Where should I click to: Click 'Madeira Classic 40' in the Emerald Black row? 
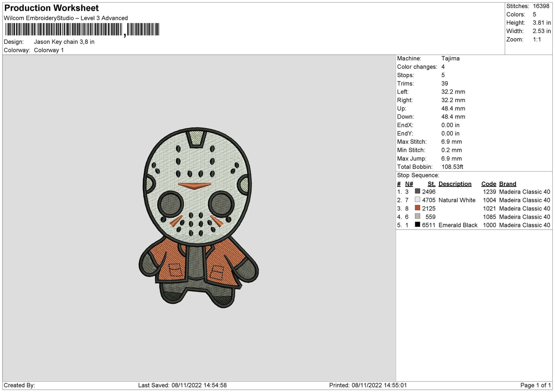pyautogui.click(x=525, y=225)
